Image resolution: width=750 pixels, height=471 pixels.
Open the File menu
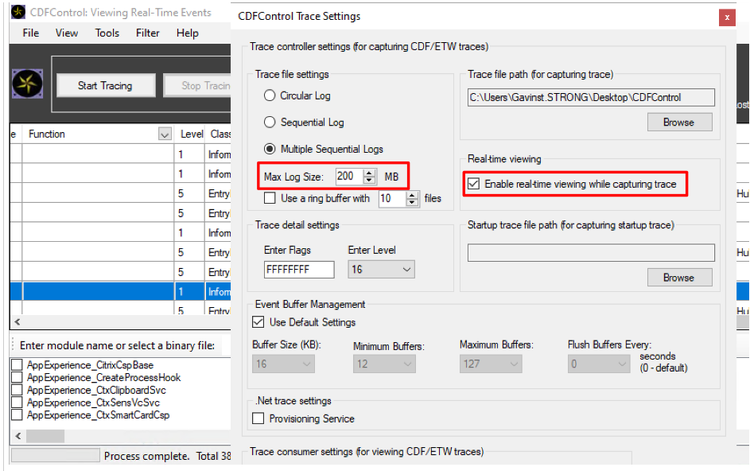pos(31,33)
